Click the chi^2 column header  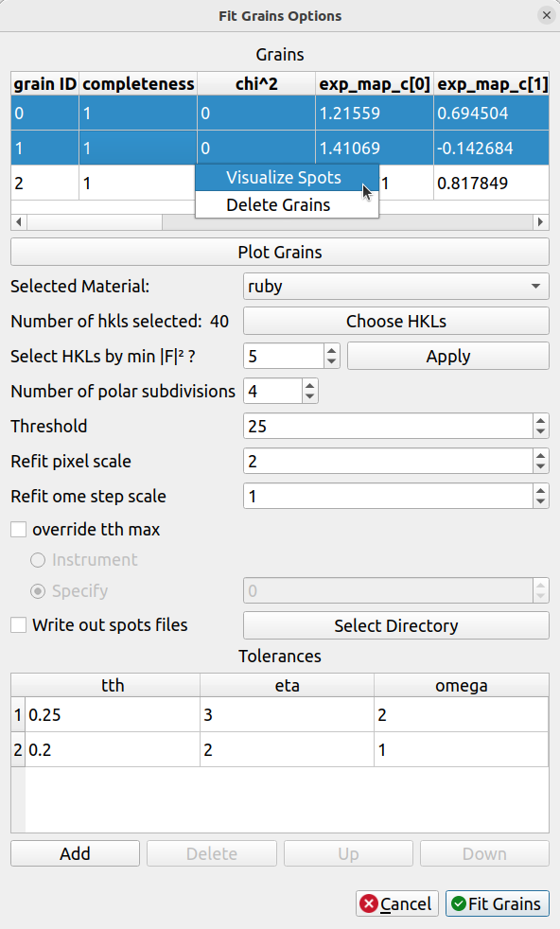coord(256,84)
